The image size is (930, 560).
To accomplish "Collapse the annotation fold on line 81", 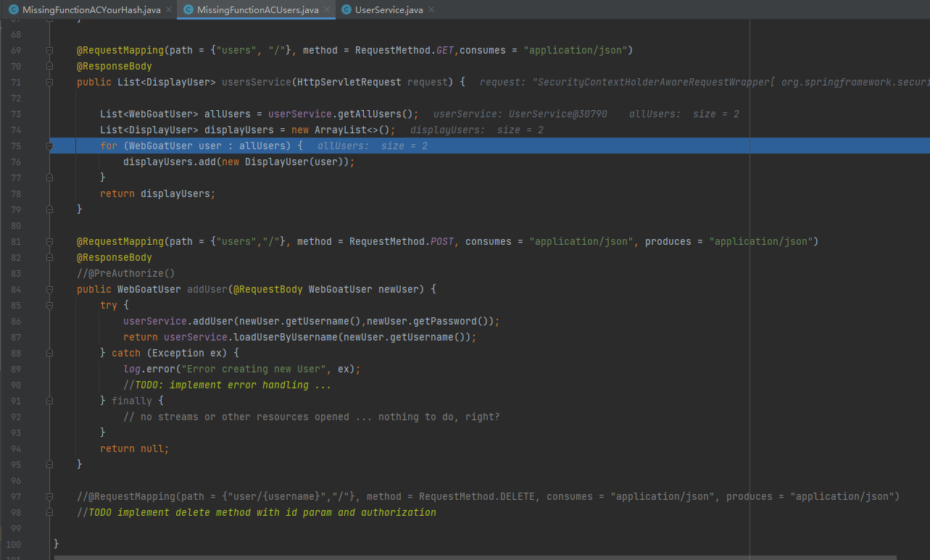I will [49, 242].
